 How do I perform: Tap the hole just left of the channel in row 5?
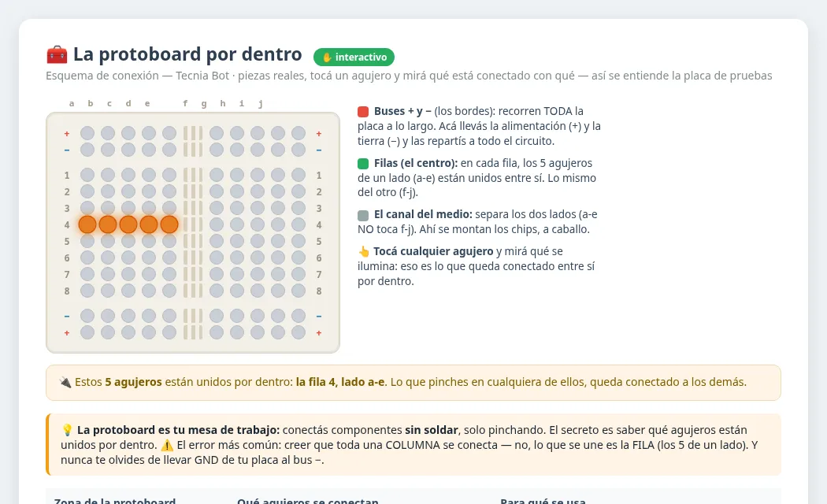tap(169, 241)
